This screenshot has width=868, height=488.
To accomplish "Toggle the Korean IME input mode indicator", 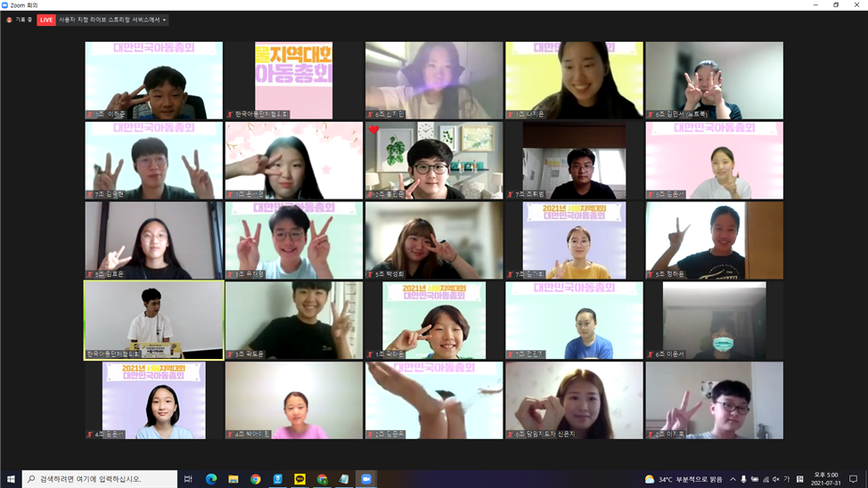I will click(786, 479).
